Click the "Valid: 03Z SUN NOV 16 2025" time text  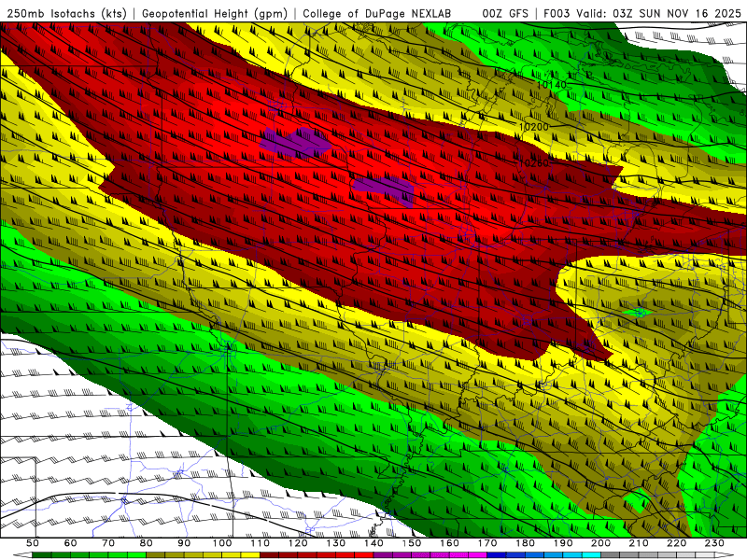pos(659,13)
